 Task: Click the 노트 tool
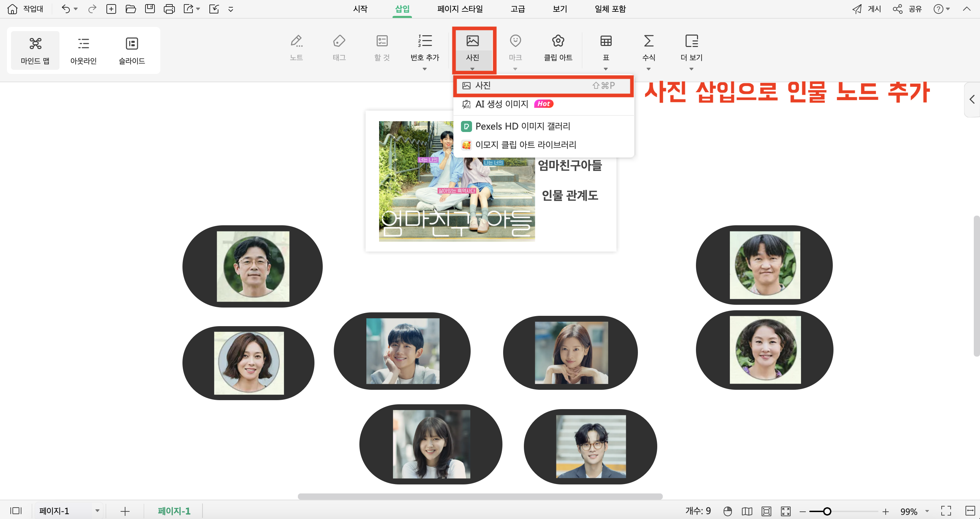(296, 48)
